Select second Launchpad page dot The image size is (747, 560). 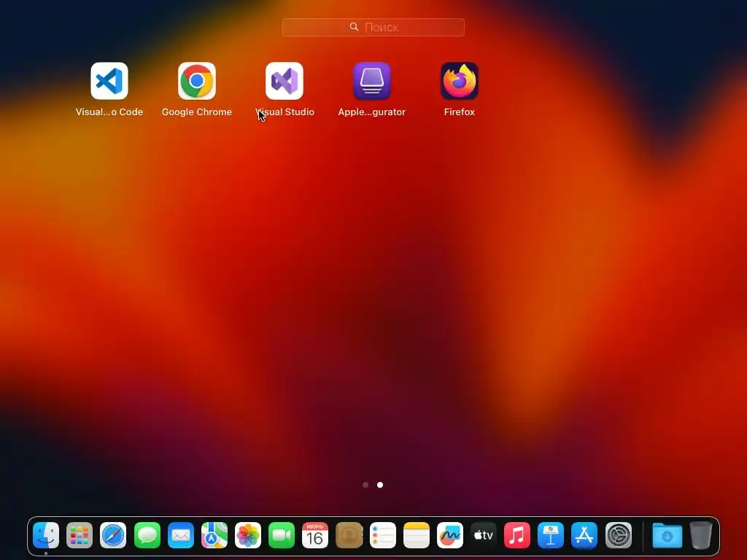pos(380,485)
